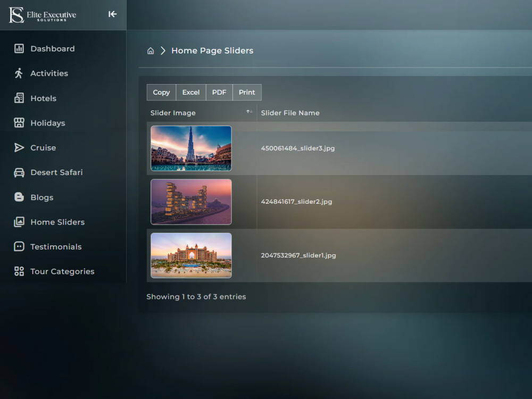
Task: Print the sliders table
Action: coord(247,92)
